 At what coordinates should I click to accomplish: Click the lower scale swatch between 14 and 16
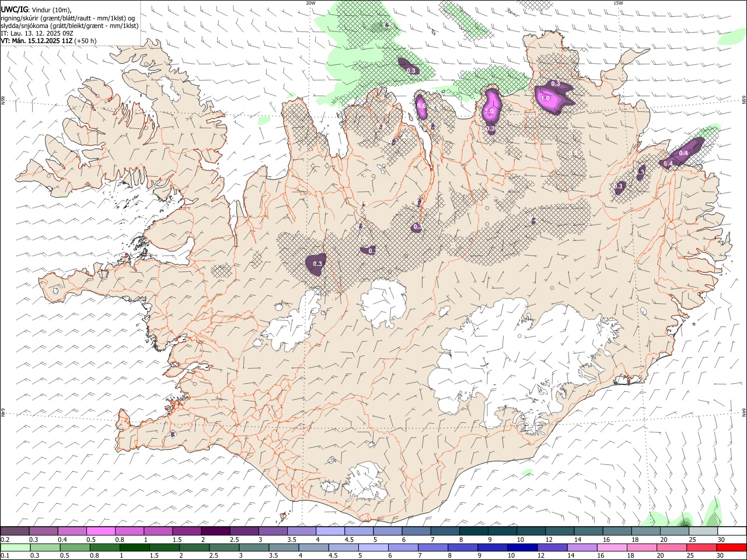[582, 547]
